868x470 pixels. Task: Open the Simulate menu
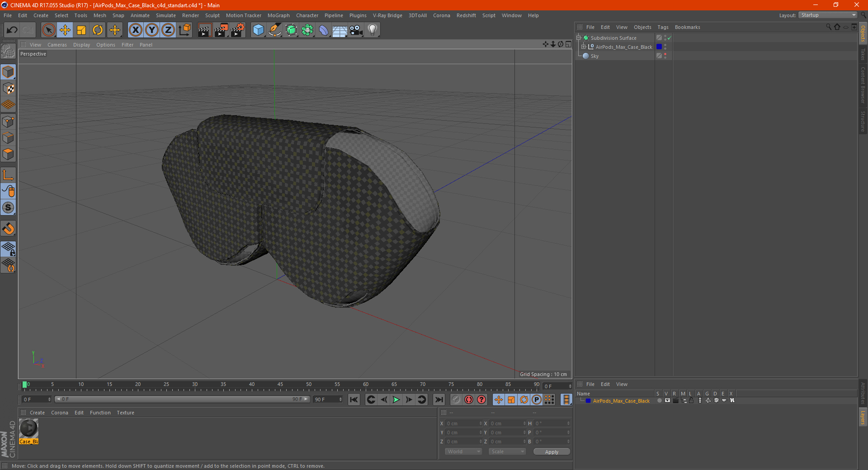(x=166, y=15)
